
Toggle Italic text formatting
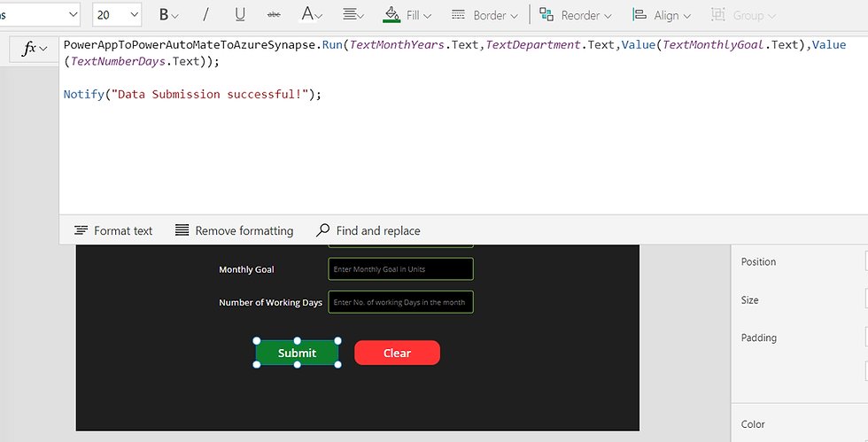tap(205, 15)
